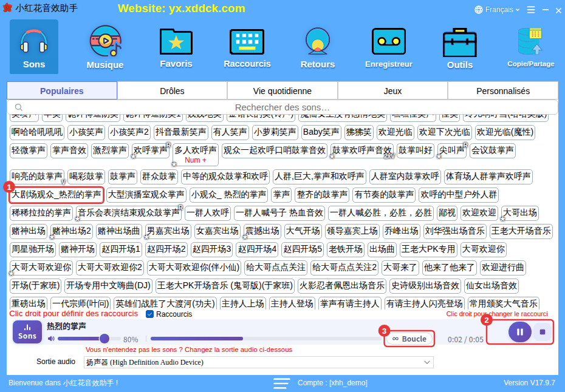The width and height of the screenshot is (565, 392).
Task: Focus the Rechercher des sons search field
Action: coord(282,107)
